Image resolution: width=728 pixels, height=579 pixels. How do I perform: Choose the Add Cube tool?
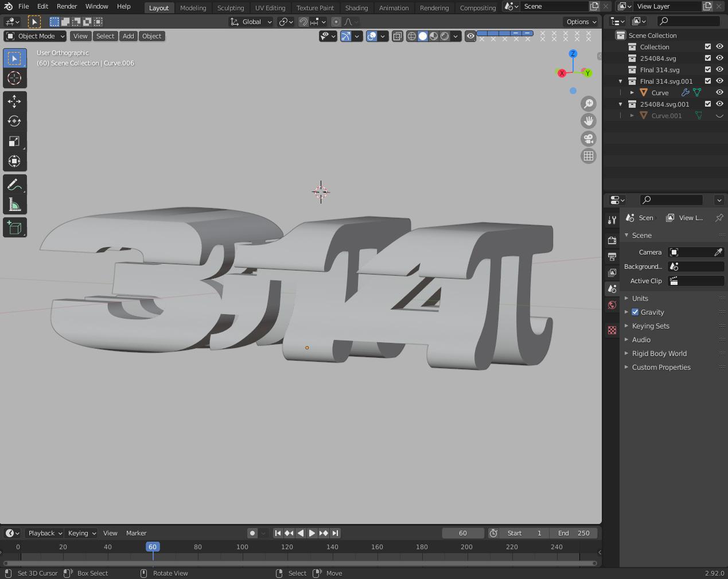[14, 228]
